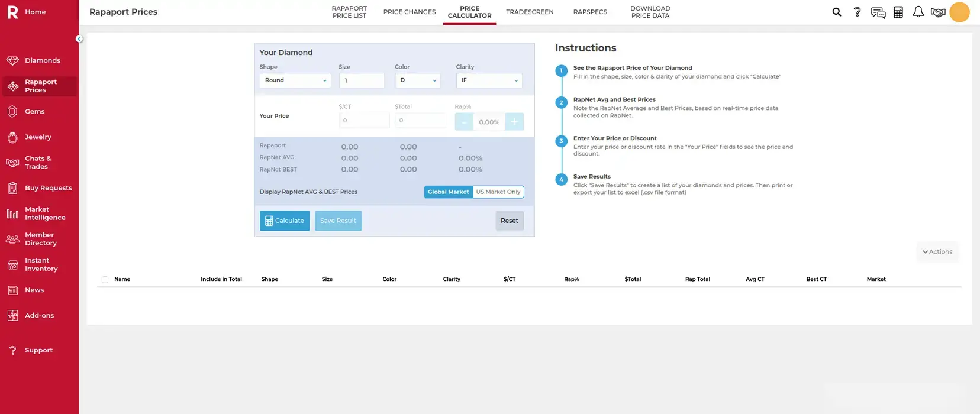Decrease Rap% with the minus button
Viewport: 980px width, 414px height.
464,122
